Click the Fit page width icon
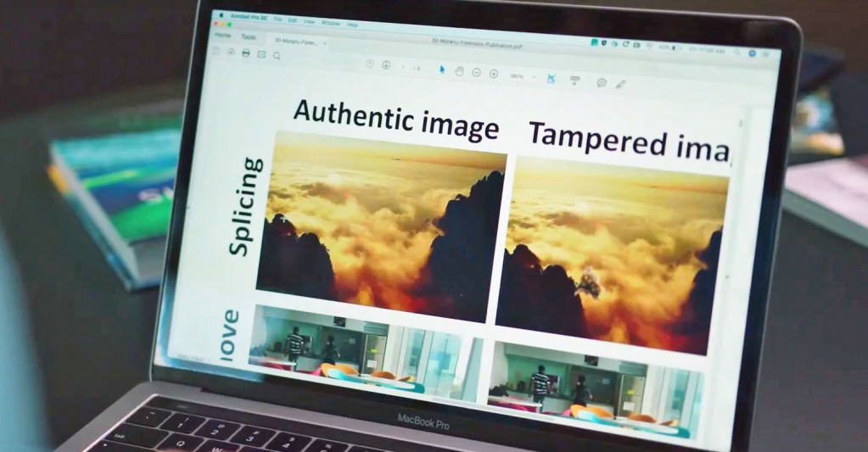 [x=551, y=79]
